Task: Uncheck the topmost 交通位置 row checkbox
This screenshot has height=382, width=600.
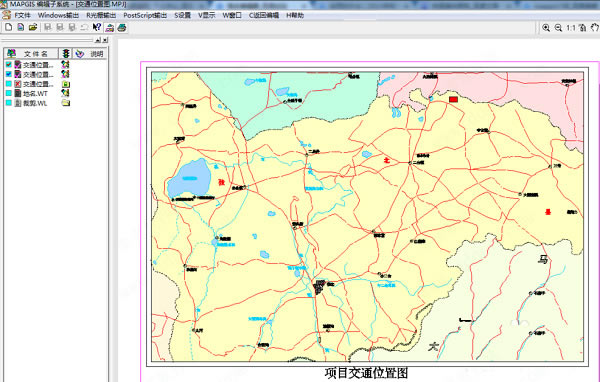Action: [9, 65]
